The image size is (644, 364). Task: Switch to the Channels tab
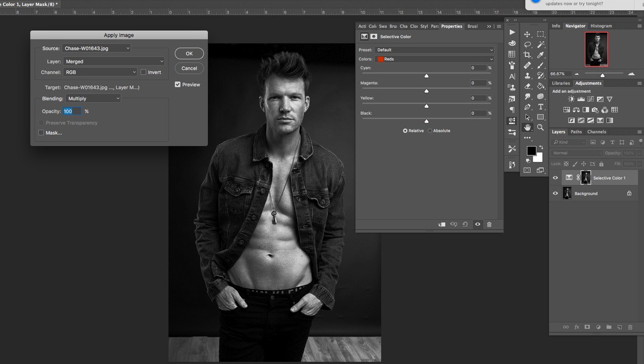pos(596,131)
